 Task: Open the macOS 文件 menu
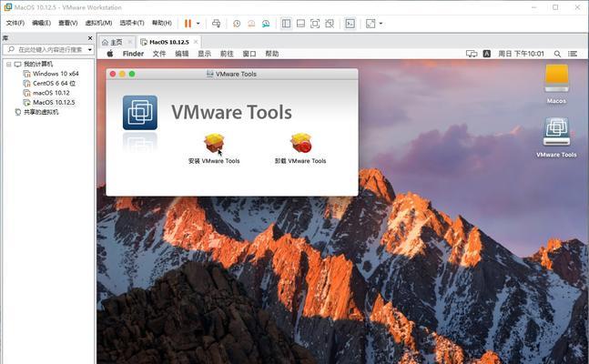[x=159, y=54]
